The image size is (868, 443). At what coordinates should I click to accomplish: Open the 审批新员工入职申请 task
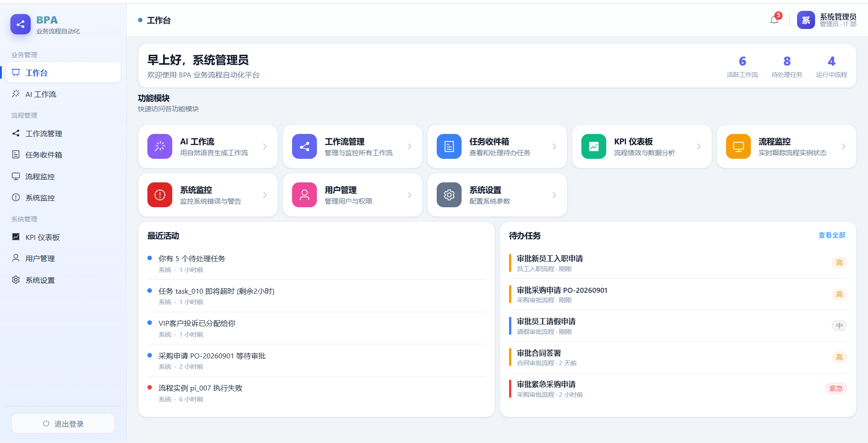[x=678, y=263]
